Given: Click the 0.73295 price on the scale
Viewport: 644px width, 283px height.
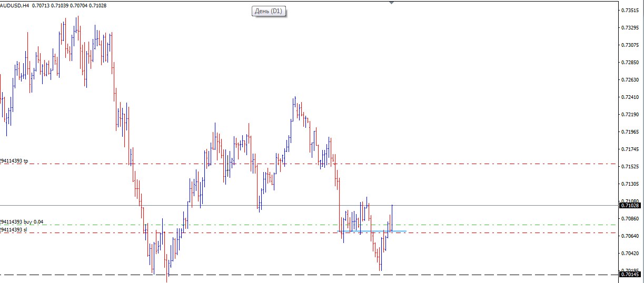Looking at the screenshot, I should coord(630,28).
